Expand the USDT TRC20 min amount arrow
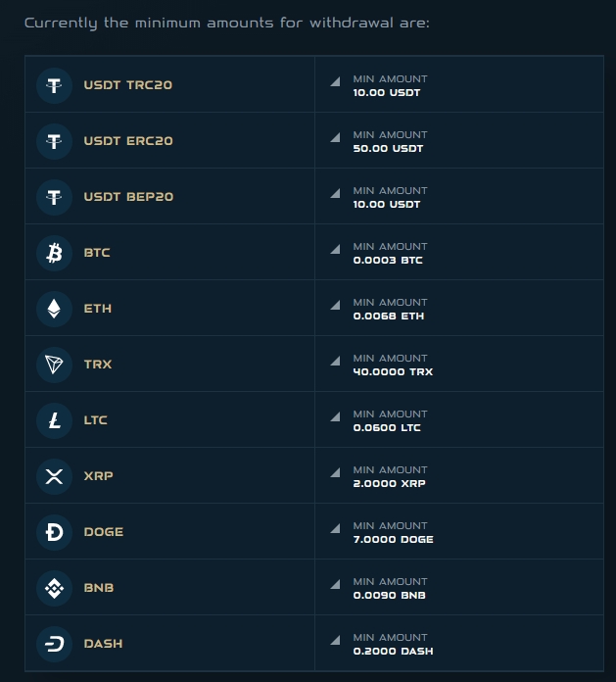Viewport: 616px width, 682px height. (x=335, y=80)
